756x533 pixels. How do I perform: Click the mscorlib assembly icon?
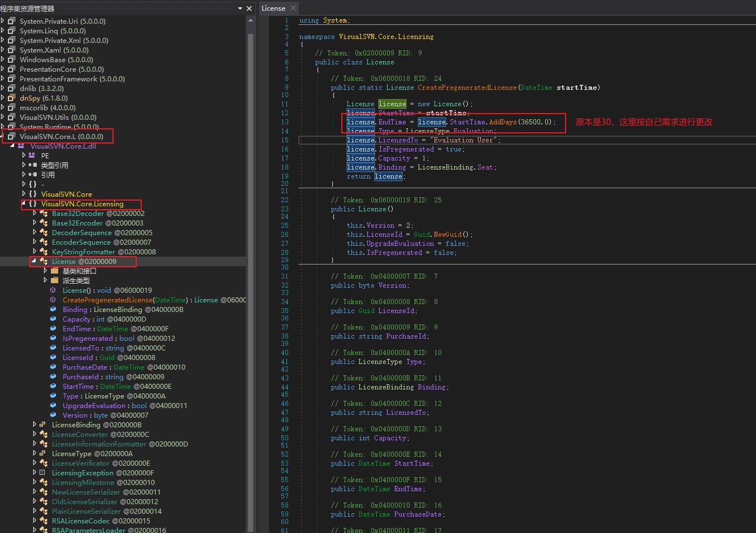pos(11,107)
